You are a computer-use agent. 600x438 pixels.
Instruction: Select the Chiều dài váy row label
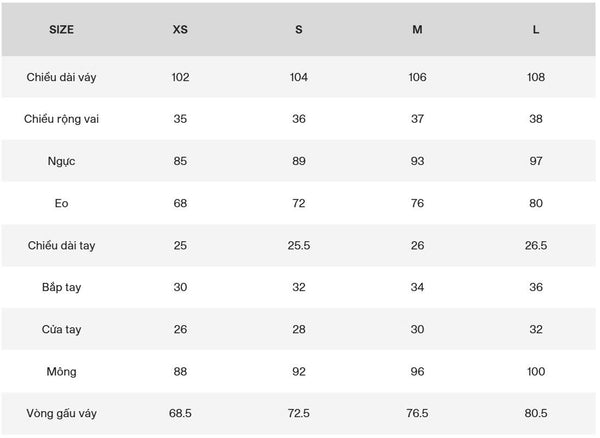point(61,77)
